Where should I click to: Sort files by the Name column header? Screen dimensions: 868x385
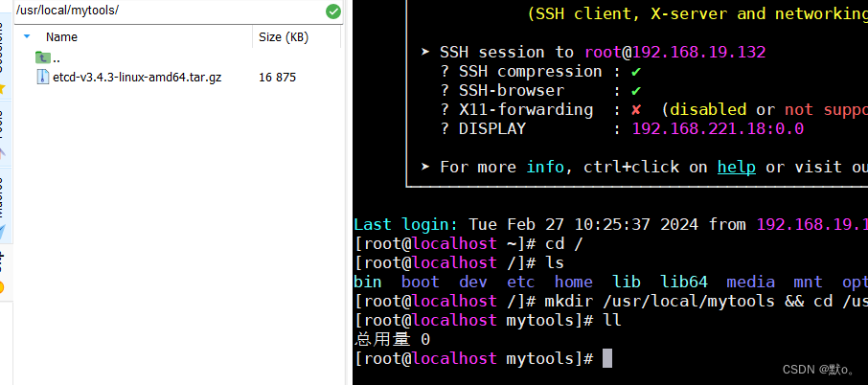[x=62, y=36]
